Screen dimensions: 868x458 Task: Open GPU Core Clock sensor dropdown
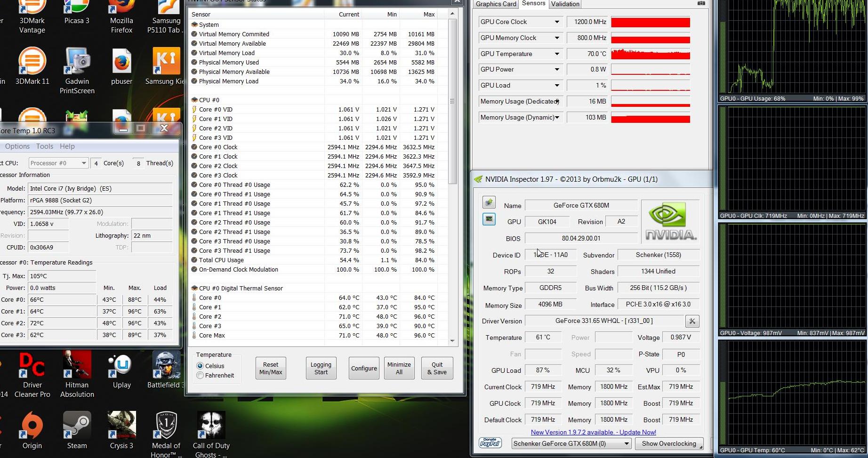tap(557, 22)
